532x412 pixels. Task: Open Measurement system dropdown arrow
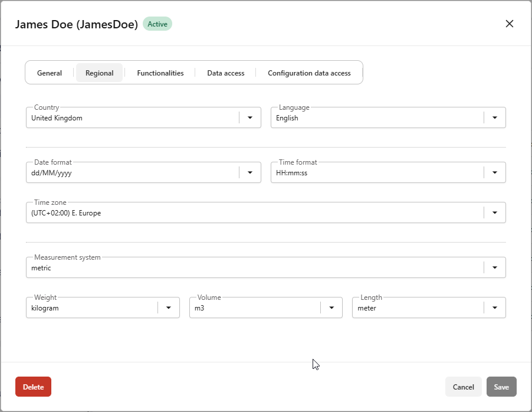click(495, 268)
